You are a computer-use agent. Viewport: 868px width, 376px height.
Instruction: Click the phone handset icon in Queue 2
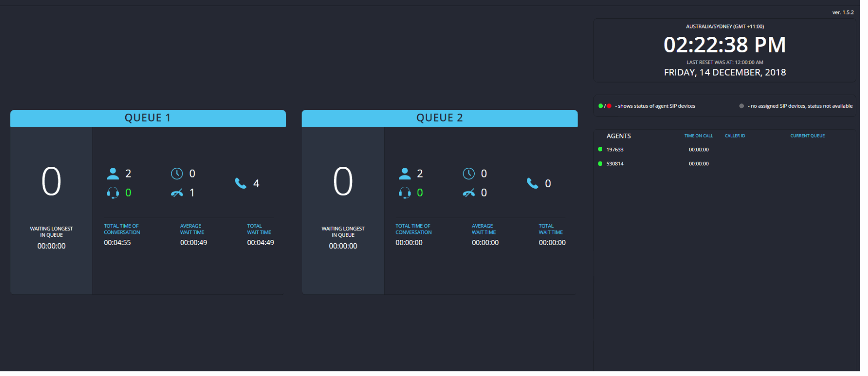532,183
